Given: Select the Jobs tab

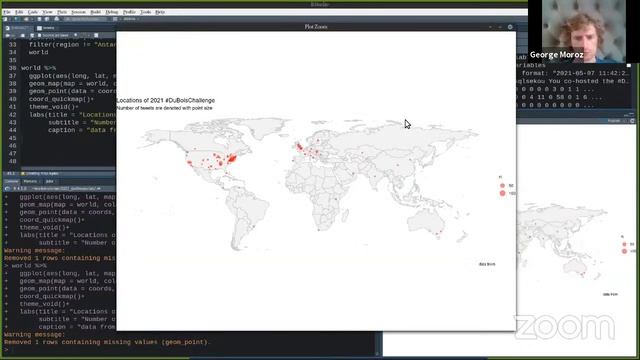Looking at the screenshot, I should coord(49,181).
